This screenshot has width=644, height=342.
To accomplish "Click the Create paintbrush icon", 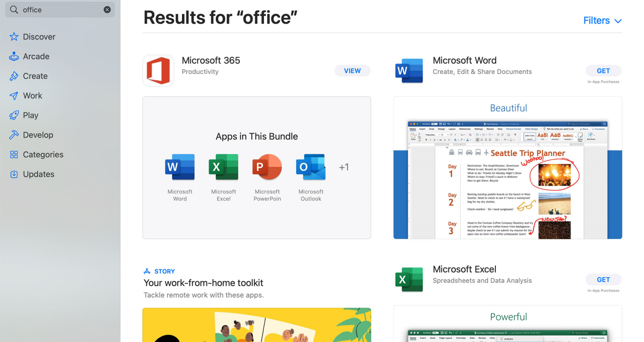I will pyautogui.click(x=14, y=76).
